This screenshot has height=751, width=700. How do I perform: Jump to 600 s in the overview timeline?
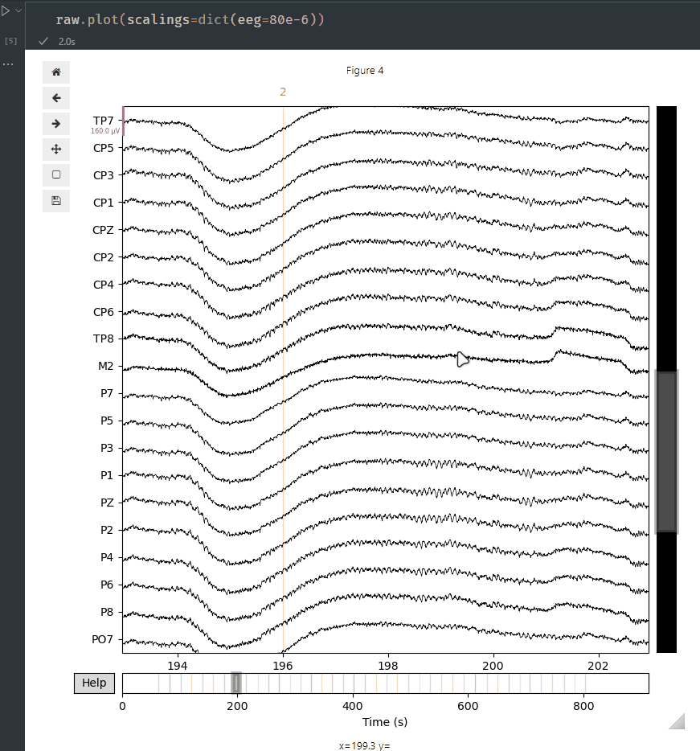(x=468, y=683)
